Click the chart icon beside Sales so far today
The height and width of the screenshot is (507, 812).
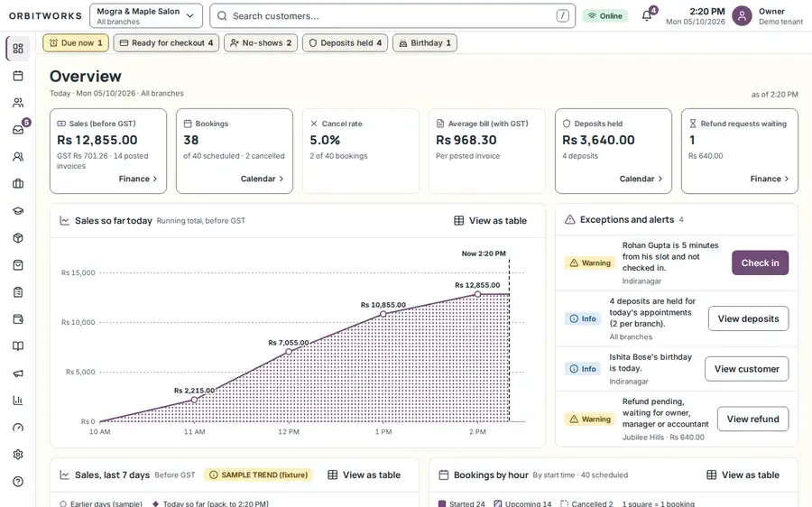click(65, 221)
